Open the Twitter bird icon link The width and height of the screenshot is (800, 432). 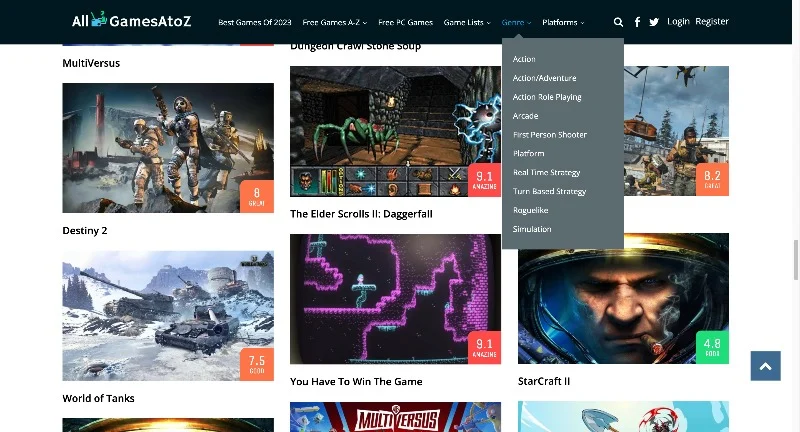(x=654, y=22)
